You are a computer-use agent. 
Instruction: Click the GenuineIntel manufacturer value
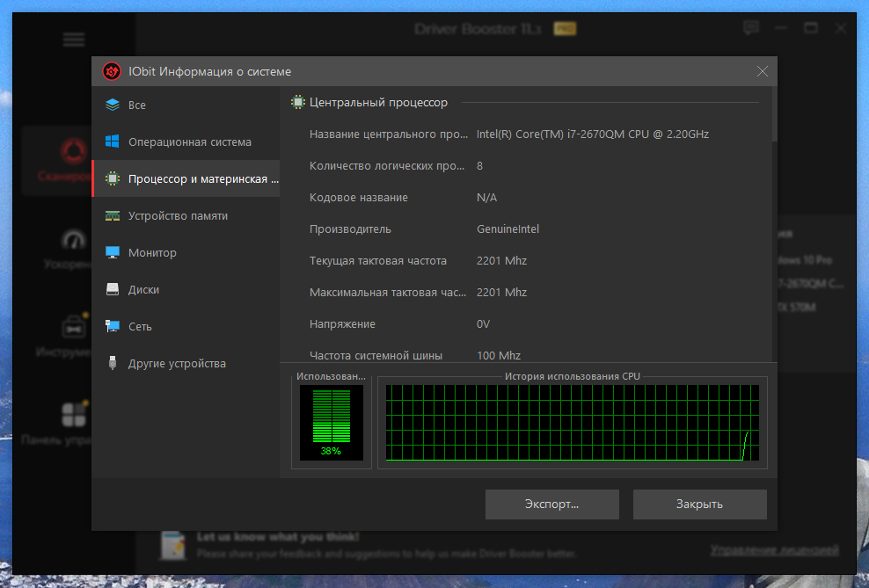pyautogui.click(x=508, y=229)
